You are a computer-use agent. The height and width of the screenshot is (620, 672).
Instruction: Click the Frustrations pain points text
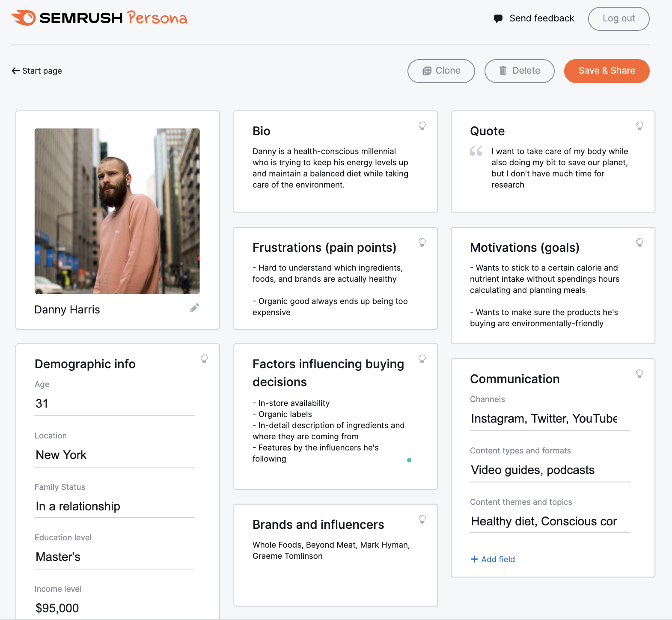(x=330, y=290)
